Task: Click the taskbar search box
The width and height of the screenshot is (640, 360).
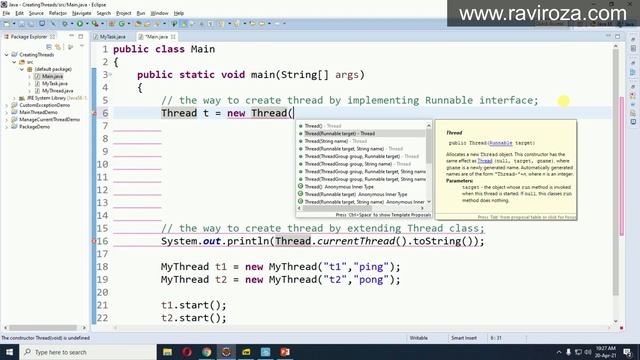Action: click(x=88, y=352)
